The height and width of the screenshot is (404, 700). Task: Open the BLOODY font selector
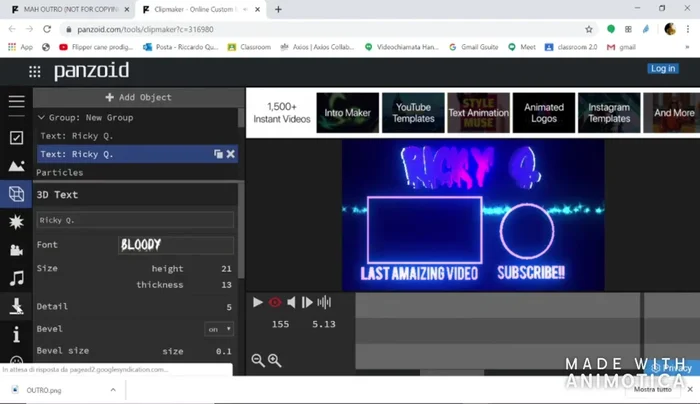point(175,245)
